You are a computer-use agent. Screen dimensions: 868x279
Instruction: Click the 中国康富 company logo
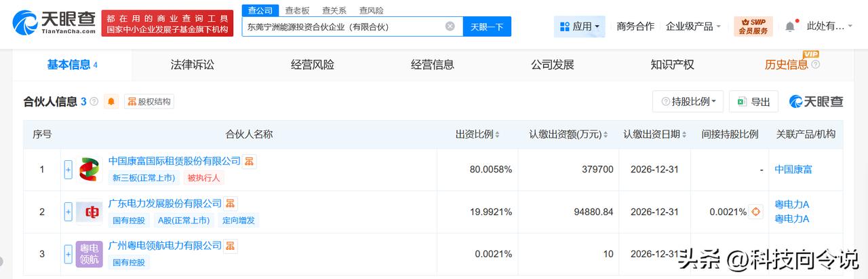(x=89, y=169)
